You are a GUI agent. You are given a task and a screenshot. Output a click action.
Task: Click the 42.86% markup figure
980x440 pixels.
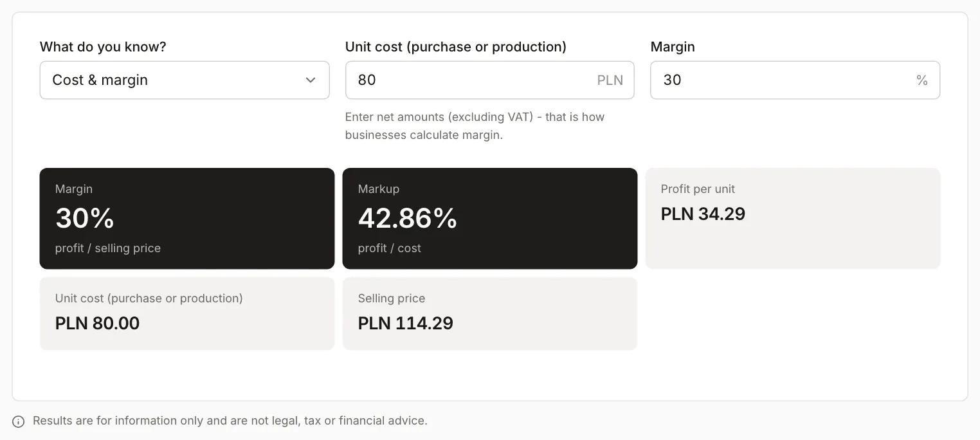click(408, 219)
